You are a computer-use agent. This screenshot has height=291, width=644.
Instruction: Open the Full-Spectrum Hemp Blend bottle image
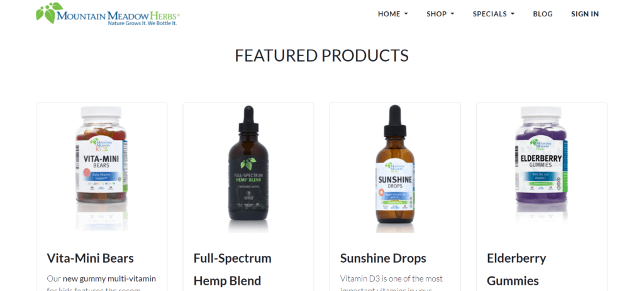click(x=248, y=167)
